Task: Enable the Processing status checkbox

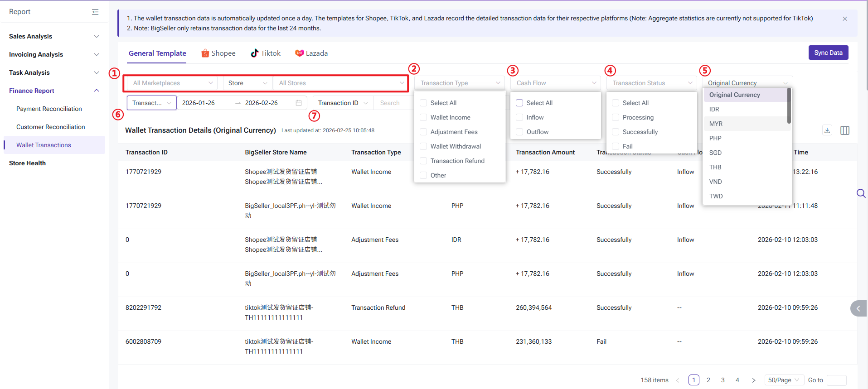Action: point(616,117)
